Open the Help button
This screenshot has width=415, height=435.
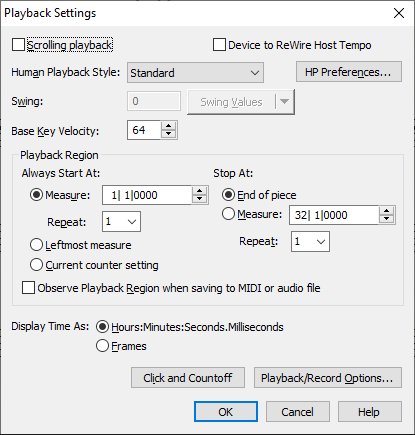point(370,412)
